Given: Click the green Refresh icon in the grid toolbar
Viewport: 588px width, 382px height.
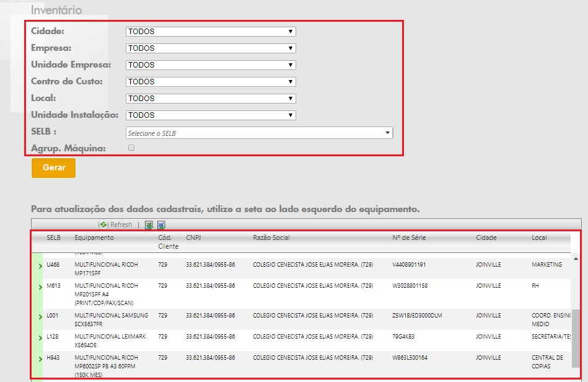Looking at the screenshot, I should click(x=103, y=224).
